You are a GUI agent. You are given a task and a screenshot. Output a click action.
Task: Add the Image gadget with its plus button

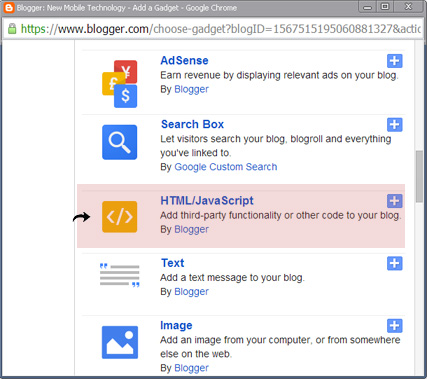point(394,326)
